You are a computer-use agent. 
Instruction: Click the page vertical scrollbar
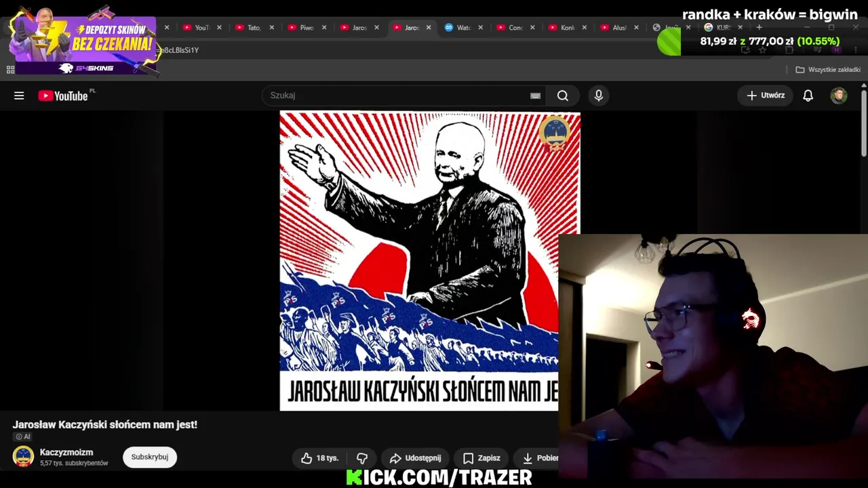(864, 122)
